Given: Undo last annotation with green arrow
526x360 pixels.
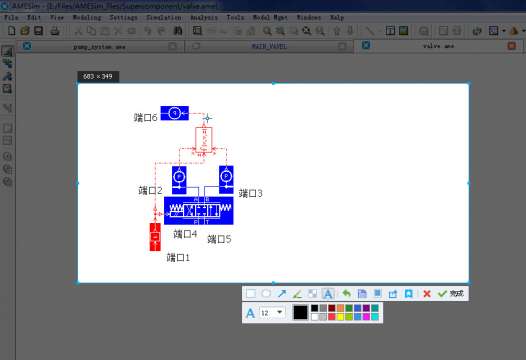Looking at the screenshot, I should [346, 294].
